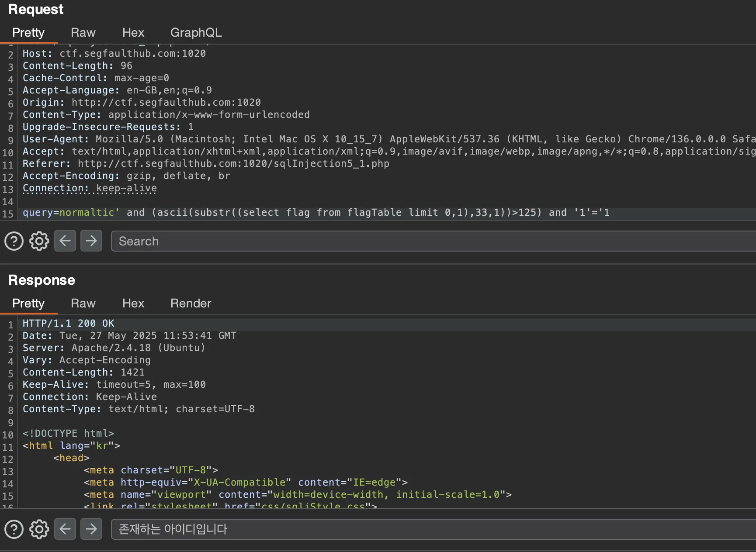Image resolution: width=756 pixels, height=552 pixels.
Task: Click the Accept-Encoding: gzip header
Action: [x=126, y=176]
